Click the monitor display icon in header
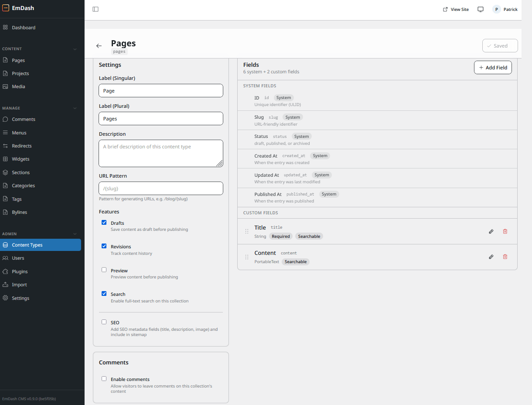Image resolution: width=532 pixels, height=405 pixels. pos(481,9)
